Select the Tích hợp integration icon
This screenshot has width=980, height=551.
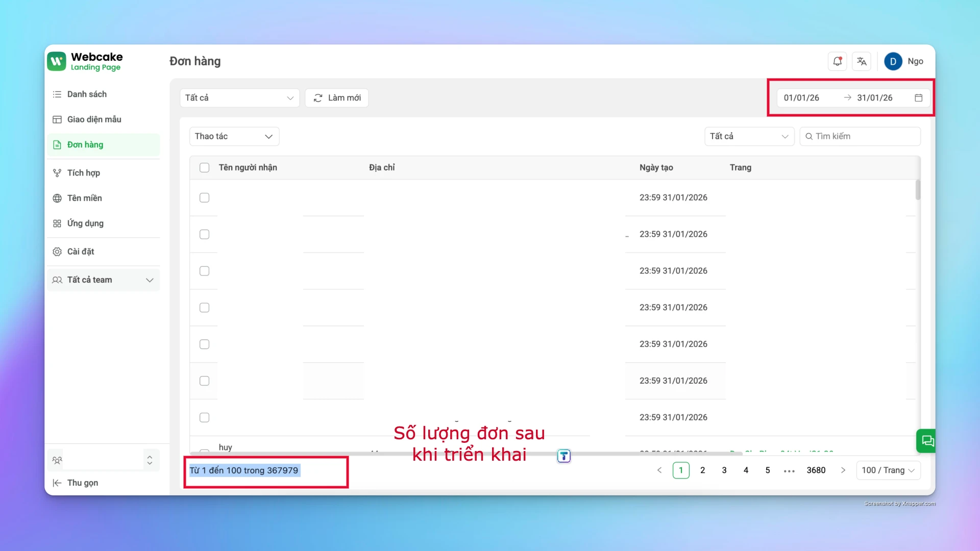[x=57, y=172]
